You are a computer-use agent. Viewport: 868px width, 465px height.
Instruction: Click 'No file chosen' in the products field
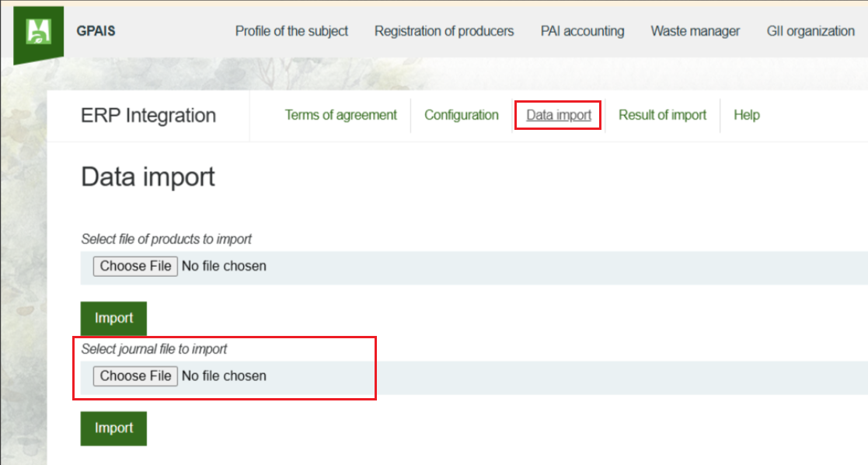click(224, 266)
